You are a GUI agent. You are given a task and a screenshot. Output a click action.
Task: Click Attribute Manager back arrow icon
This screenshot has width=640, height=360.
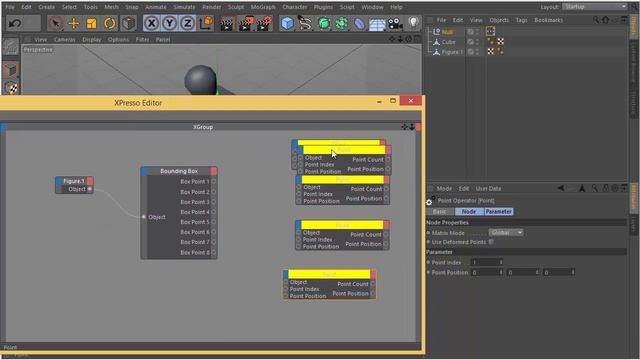pos(561,188)
